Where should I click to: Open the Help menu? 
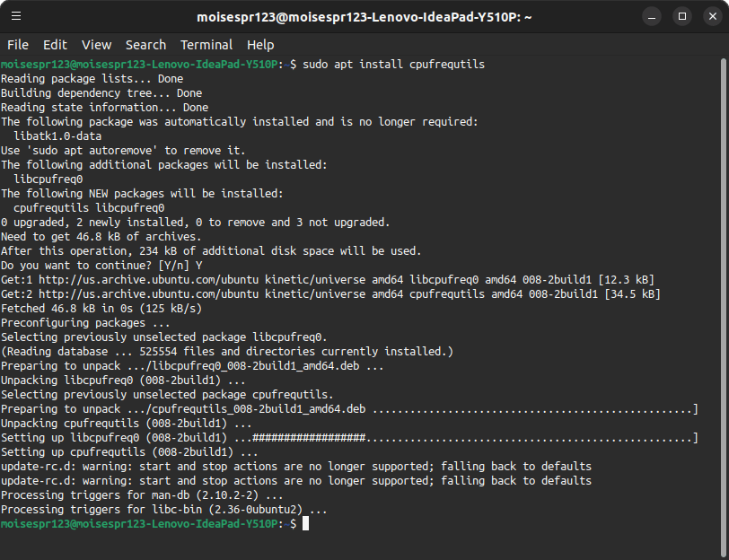(260, 45)
